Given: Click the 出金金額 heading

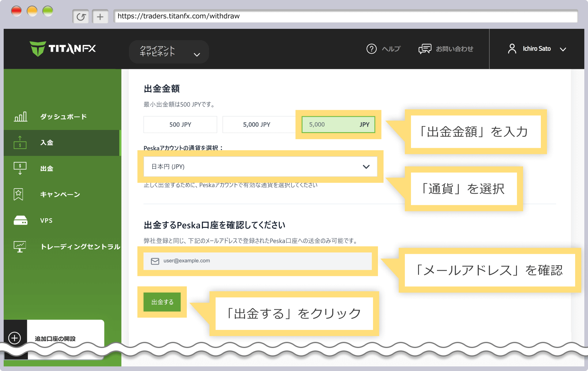Looking at the screenshot, I should click(162, 89).
